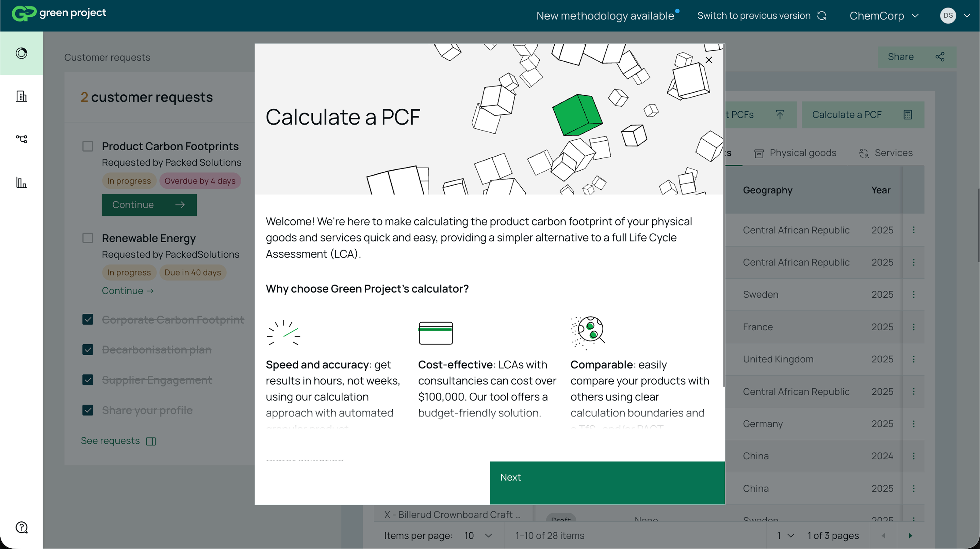
Task: Open row menu for China 2025
Action: (x=914, y=488)
